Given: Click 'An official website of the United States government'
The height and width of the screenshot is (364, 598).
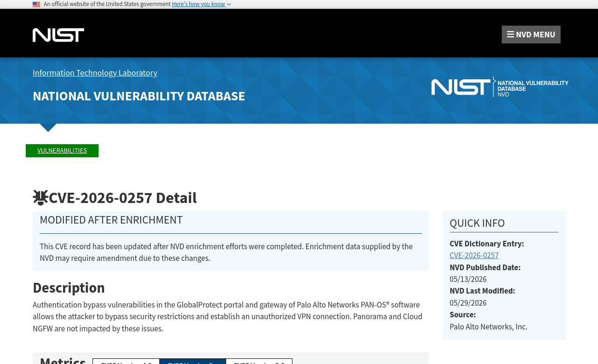Looking at the screenshot, I should pyautogui.click(x=107, y=4).
